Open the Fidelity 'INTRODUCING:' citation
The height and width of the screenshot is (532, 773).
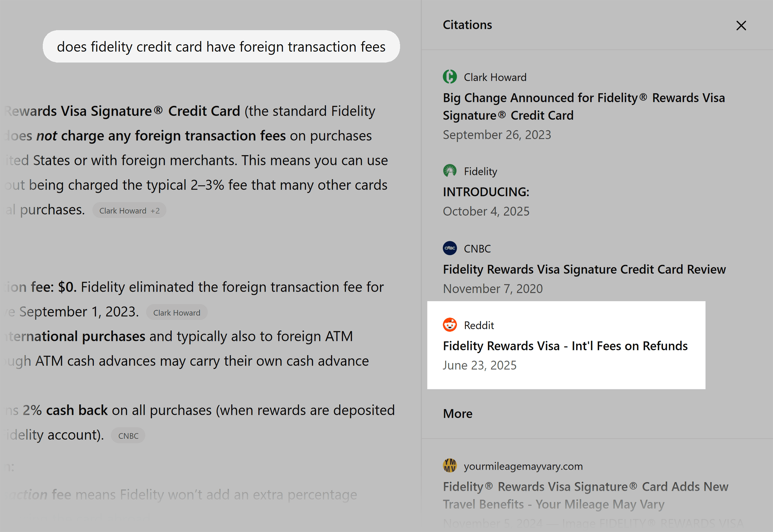pyautogui.click(x=486, y=191)
